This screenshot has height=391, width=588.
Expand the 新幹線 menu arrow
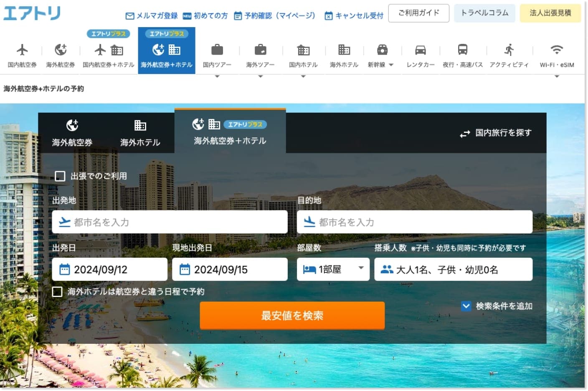click(391, 65)
